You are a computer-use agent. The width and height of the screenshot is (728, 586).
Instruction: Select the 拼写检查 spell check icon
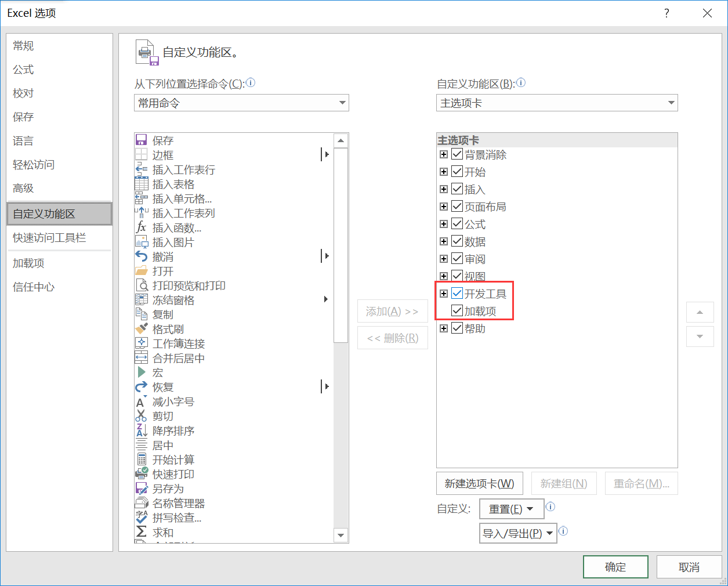[141, 518]
